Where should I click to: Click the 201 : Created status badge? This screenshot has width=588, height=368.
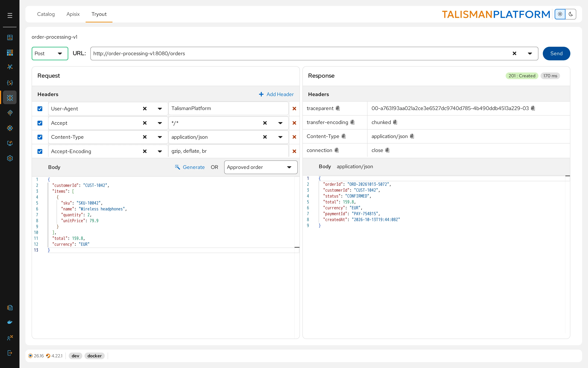click(x=522, y=76)
